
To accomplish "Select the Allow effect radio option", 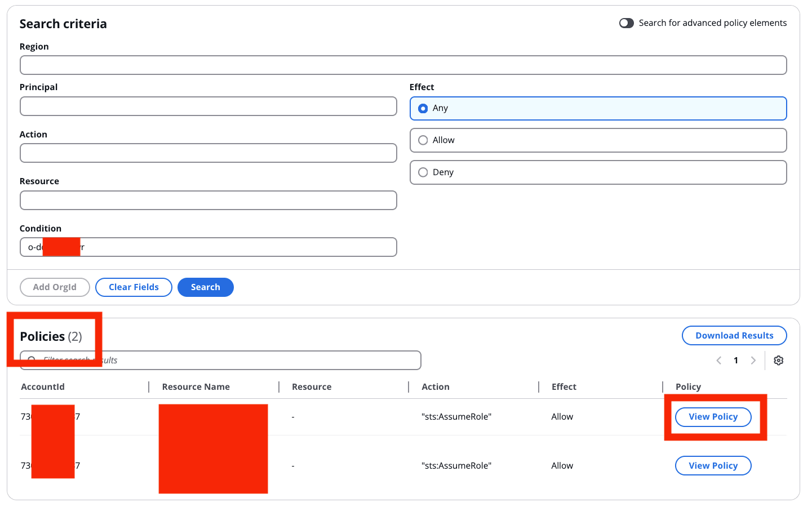I will (x=598, y=140).
